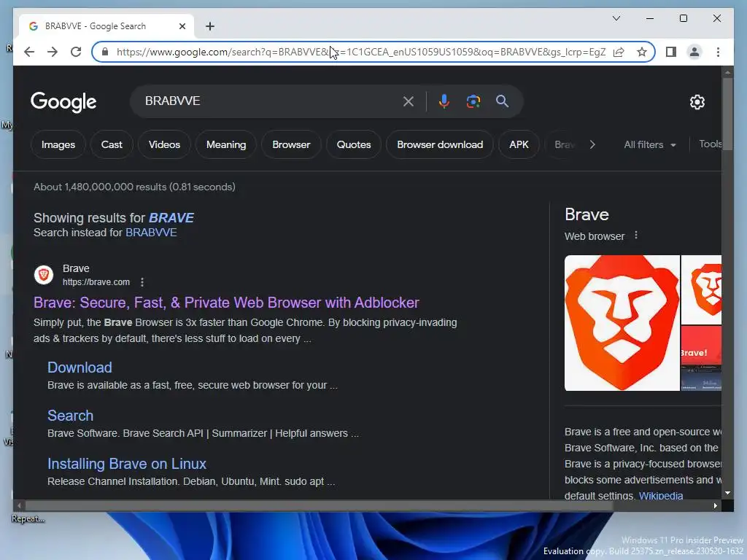Open the Chrome profile avatar
The height and width of the screenshot is (560, 747).
[x=694, y=52]
